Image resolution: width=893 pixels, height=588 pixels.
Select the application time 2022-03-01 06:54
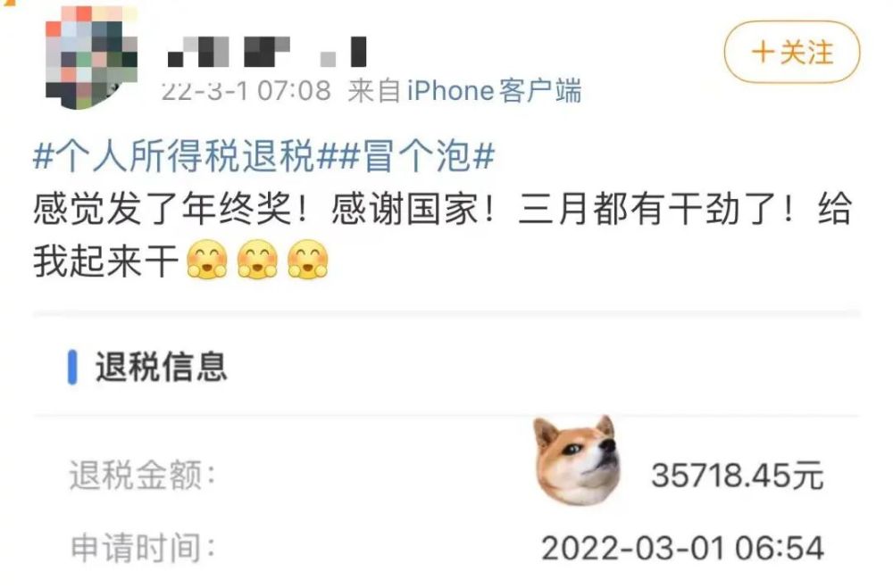[683, 549]
